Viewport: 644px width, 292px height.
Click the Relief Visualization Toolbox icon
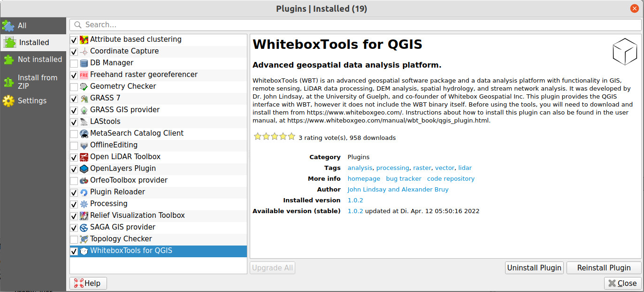click(x=84, y=216)
